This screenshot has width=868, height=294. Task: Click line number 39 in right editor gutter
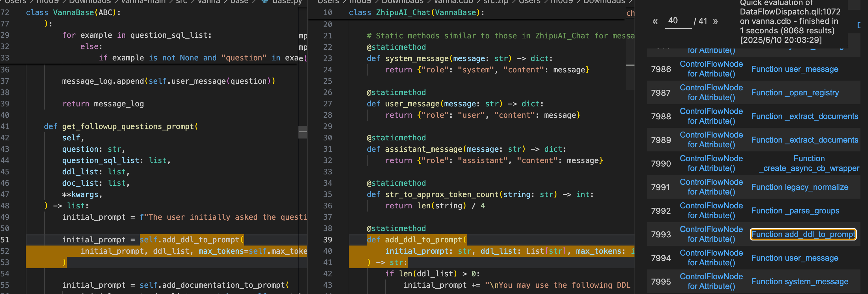click(x=328, y=240)
